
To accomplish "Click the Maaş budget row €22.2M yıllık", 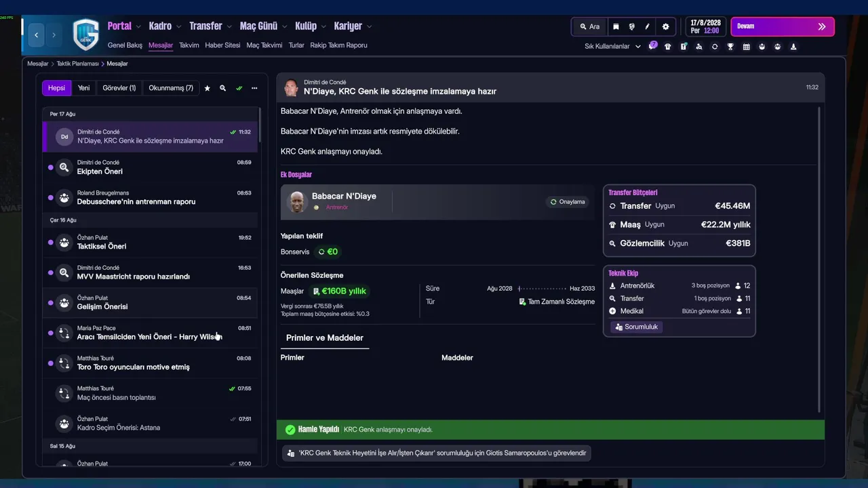I will click(x=679, y=224).
